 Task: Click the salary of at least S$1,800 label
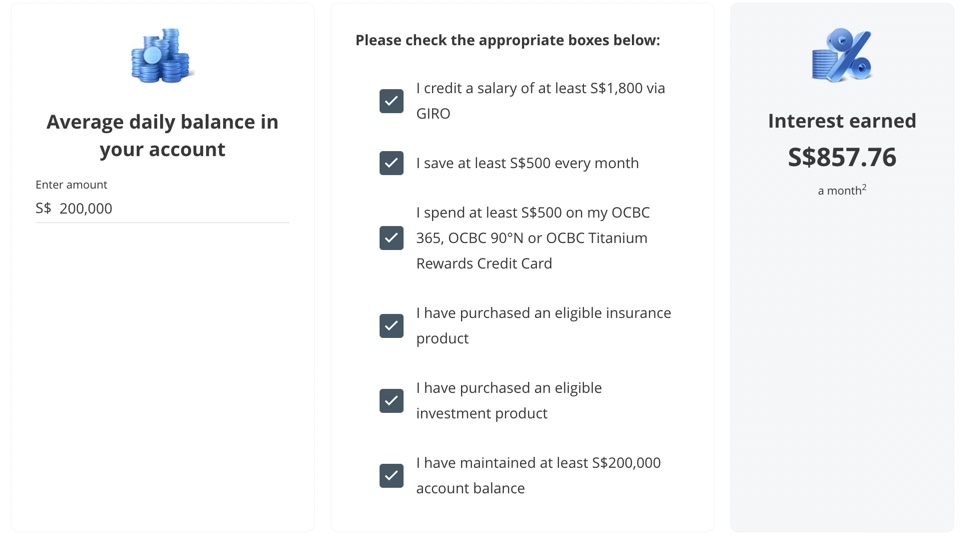[x=541, y=101]
